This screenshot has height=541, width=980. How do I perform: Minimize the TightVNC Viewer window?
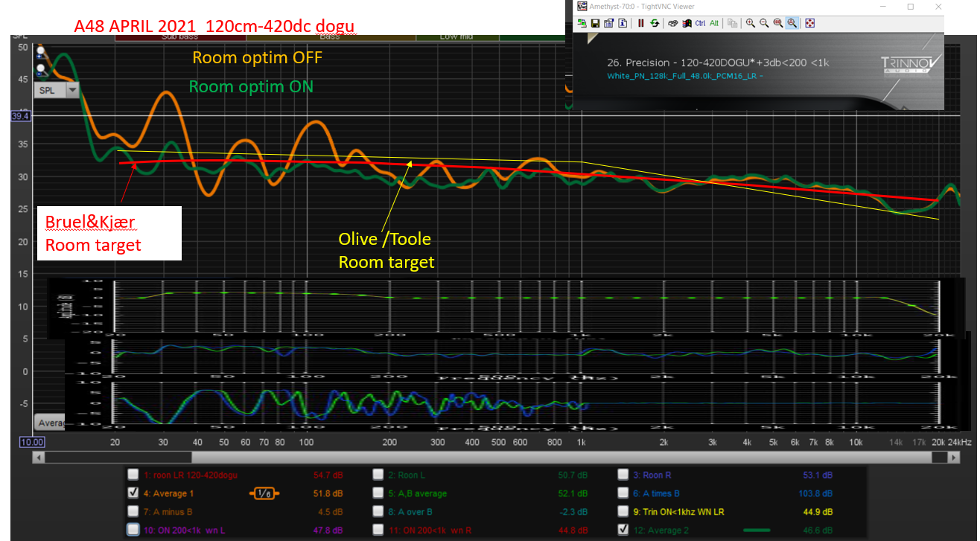[x=882, y=6]
